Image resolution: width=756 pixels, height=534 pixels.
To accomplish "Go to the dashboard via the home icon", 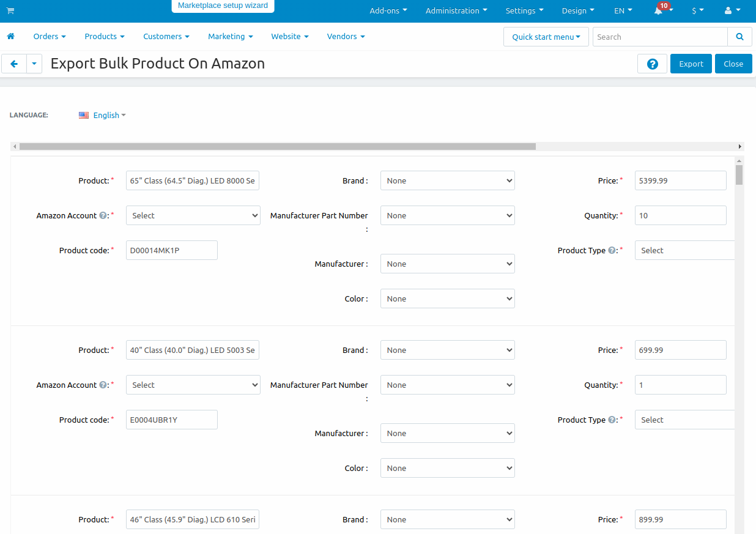I will pos(10,37).
